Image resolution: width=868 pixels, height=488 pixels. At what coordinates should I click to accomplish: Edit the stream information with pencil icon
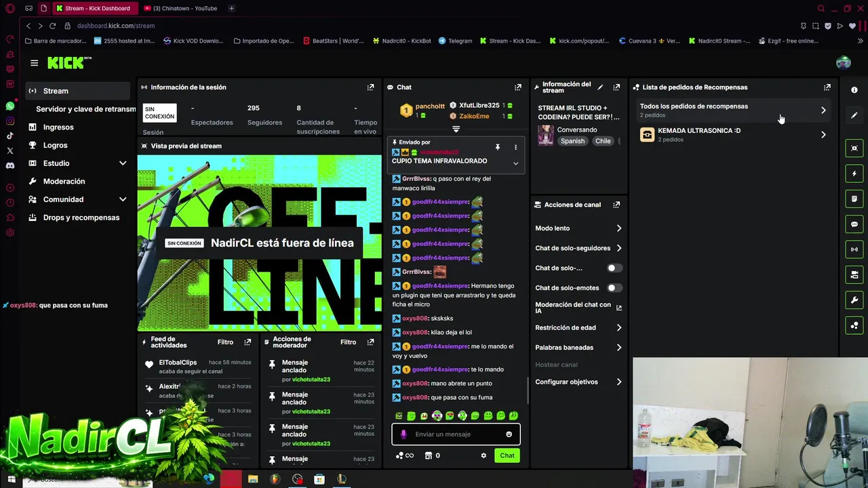[600, 87]
